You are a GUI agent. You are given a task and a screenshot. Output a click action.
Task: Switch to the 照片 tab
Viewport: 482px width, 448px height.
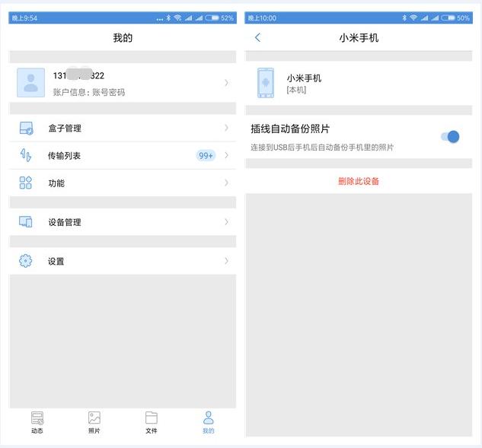click(94, 422)
